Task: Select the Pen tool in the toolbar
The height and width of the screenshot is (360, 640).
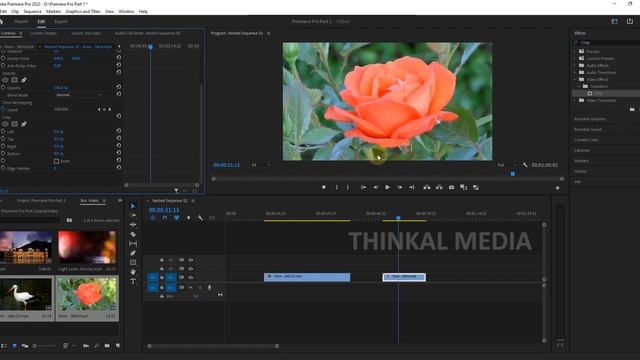Action: 133,253
